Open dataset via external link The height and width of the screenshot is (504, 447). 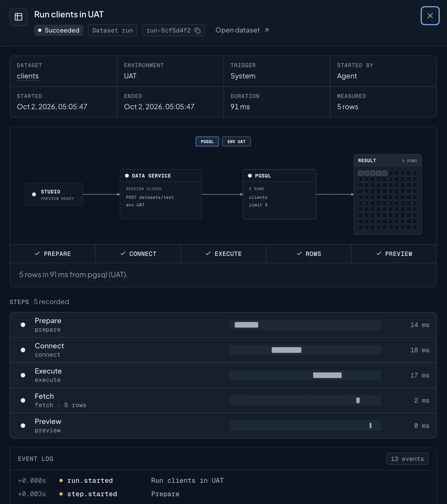(x=242, y=30)
